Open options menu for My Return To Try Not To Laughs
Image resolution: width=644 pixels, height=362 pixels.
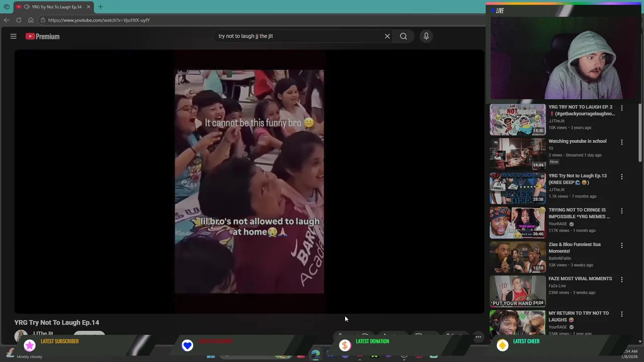pyautogui.click(x=622, y=314)
